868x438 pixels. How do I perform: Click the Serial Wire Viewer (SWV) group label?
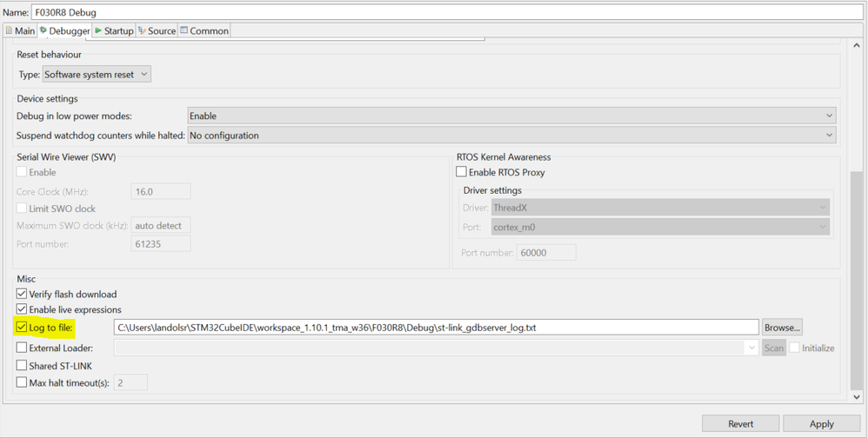click(x=66, y=156)
